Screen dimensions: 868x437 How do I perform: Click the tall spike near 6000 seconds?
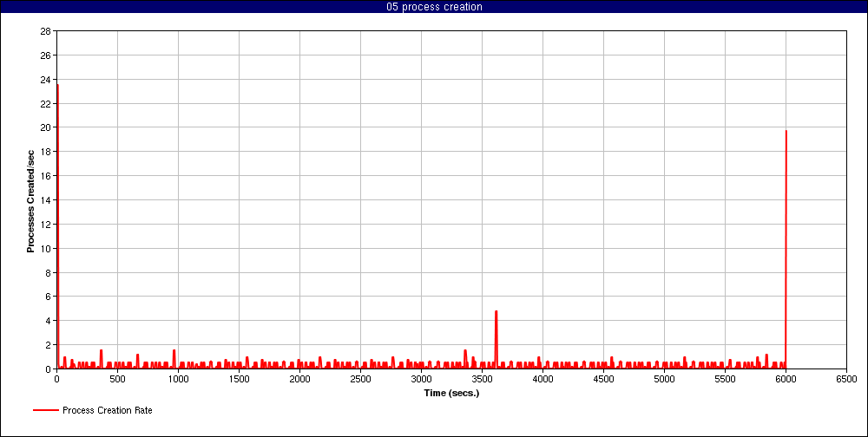pos(786,249)
